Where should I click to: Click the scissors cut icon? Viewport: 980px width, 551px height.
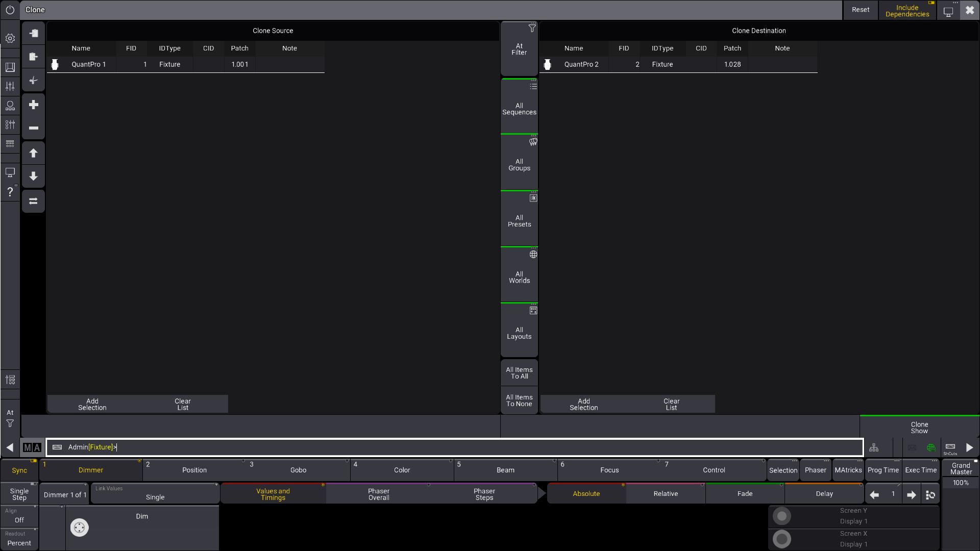(x=34, y=81)
